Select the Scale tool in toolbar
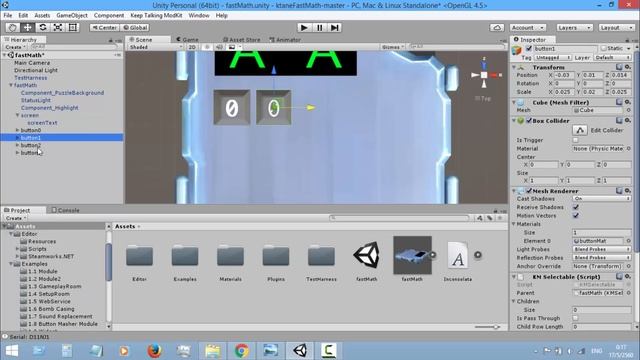The height and width of the screenshot is (360, 640). tap(58, 27)
